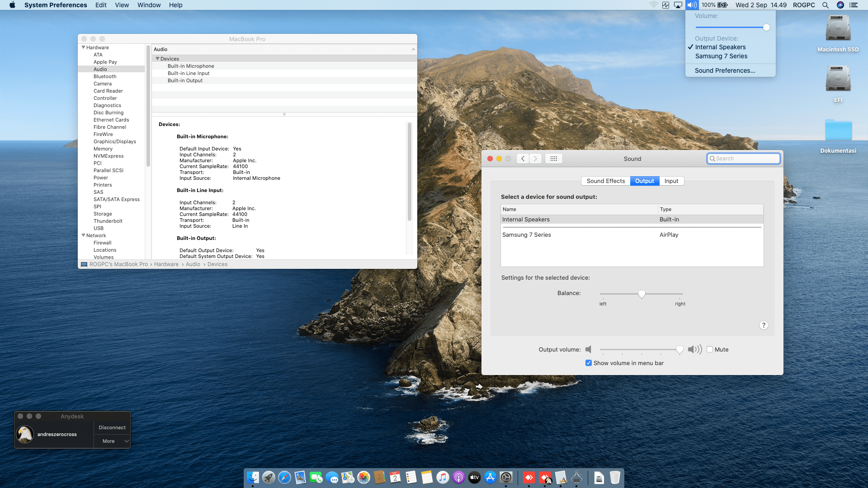The height and width of the screenshot is (488, 868).
Task: Select Built-in Output in Devices list
Action: [x=284, y=80]
